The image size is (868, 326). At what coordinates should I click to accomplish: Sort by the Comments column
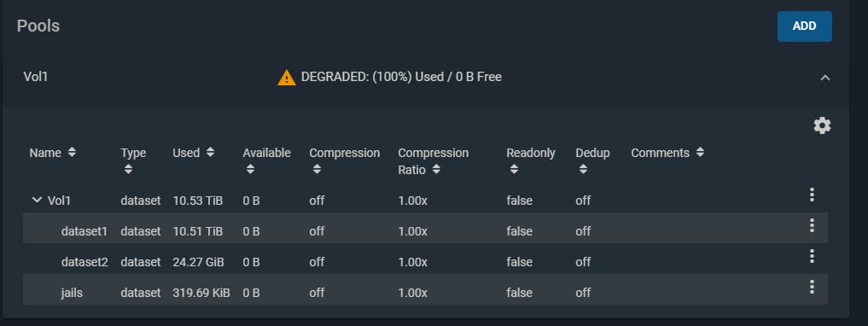pos(700,152)
